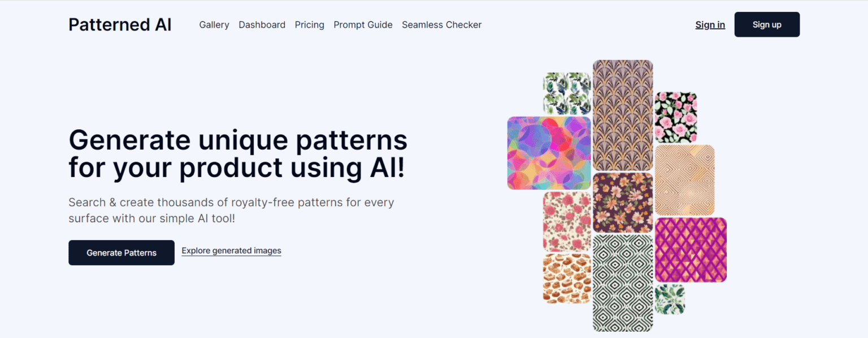Select the colorful abstract circles pattern thumbnail

point(548,153)
